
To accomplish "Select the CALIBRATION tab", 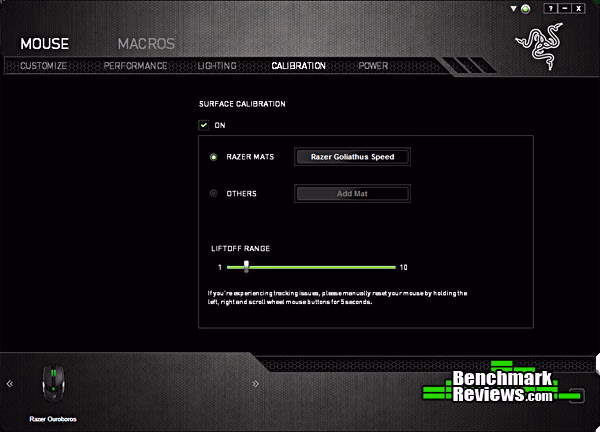I will tap(298, 66).
